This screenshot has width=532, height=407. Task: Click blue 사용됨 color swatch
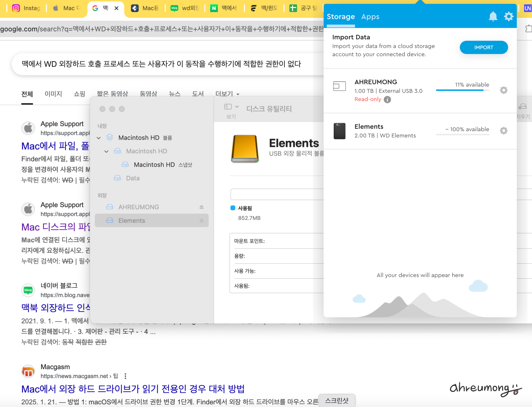pyautogui.click(x=233, y=208)
